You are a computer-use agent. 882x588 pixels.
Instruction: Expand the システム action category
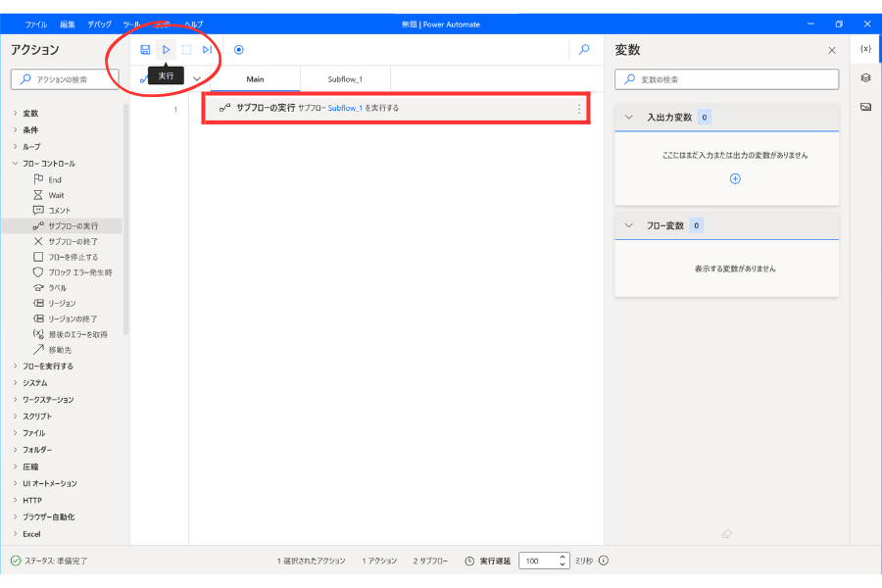tap(15, 382)
